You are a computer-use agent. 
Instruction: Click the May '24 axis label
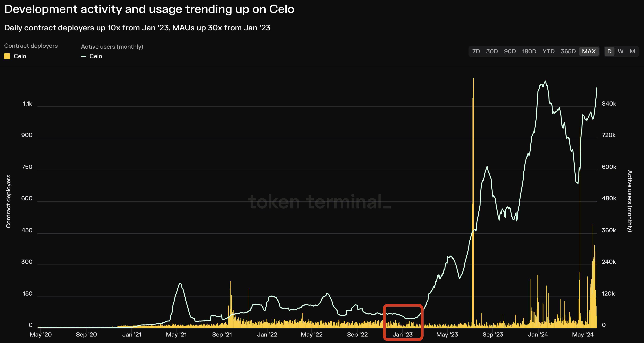pyautogui.click(x=582, y=334)
